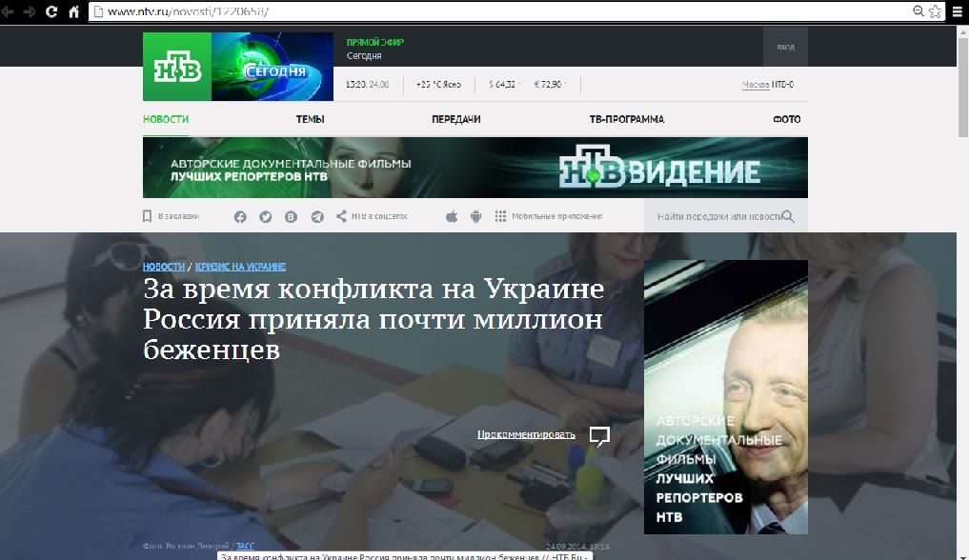Select the НОВОСТИ navigation tab
The height and width of the screenshot is (560, 969).
click(x=166, y=119)
